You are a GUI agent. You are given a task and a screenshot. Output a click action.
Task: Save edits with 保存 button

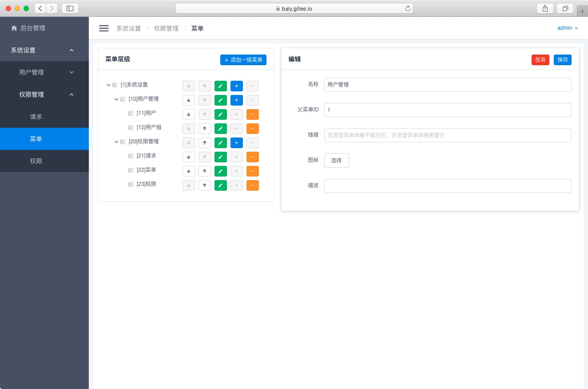tap(563, 60)
